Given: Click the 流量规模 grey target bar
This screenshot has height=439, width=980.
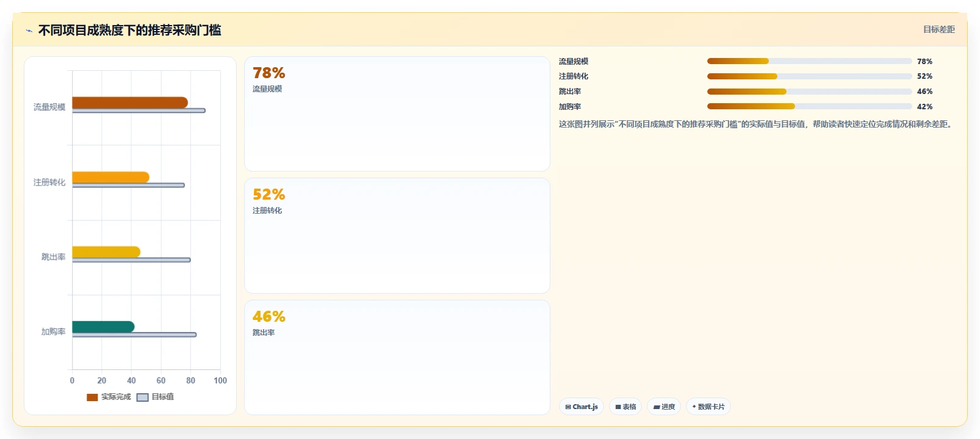Looking at the screenshot, I should pos(139,111).
